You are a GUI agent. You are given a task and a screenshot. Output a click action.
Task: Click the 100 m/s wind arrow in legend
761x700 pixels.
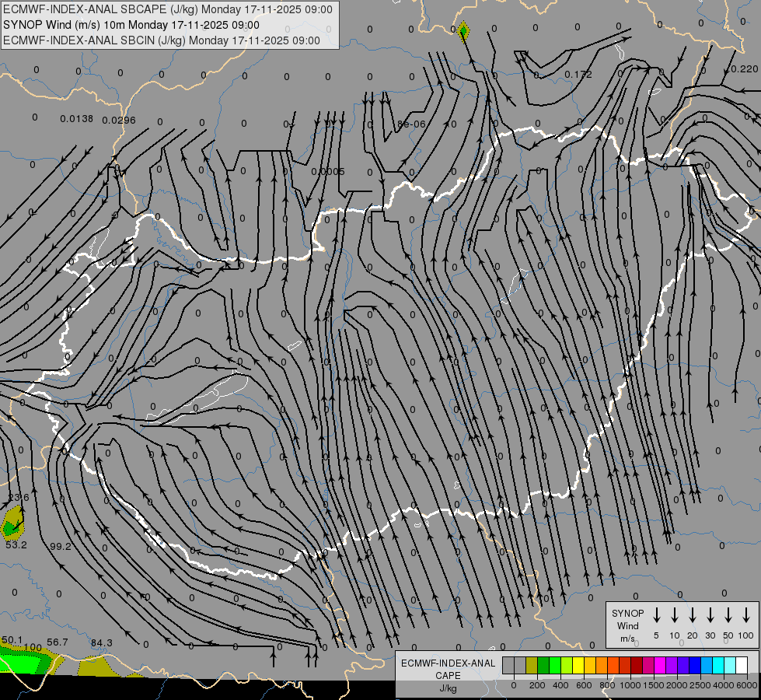[x=746, y=615]
